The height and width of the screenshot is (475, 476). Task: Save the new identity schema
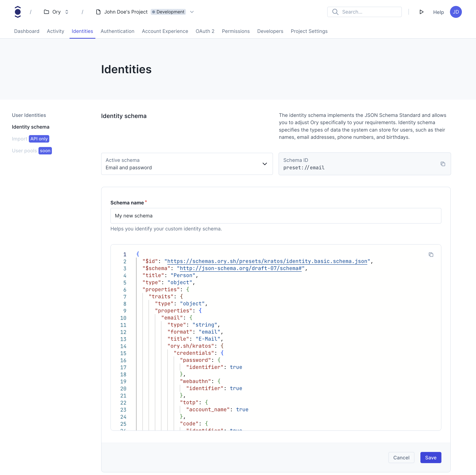click(430, 457)
